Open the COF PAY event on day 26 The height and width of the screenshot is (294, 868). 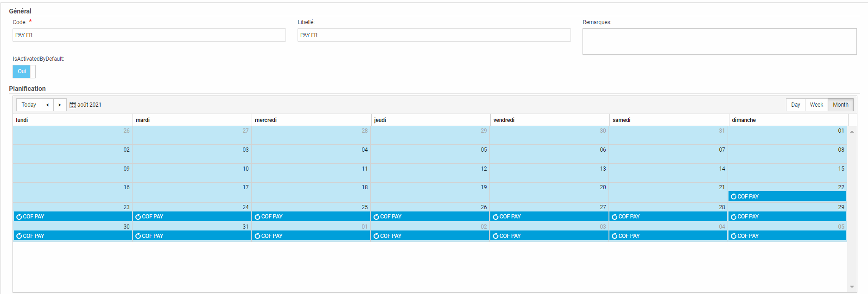[x=430, y=217]
